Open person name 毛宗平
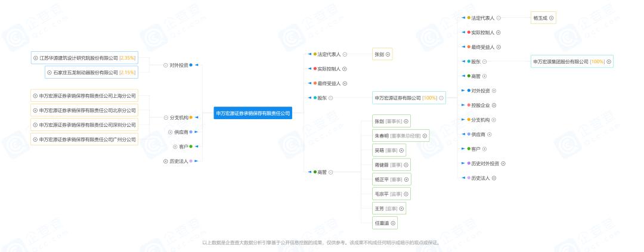 pyautogui.click(x=382, y=194)
